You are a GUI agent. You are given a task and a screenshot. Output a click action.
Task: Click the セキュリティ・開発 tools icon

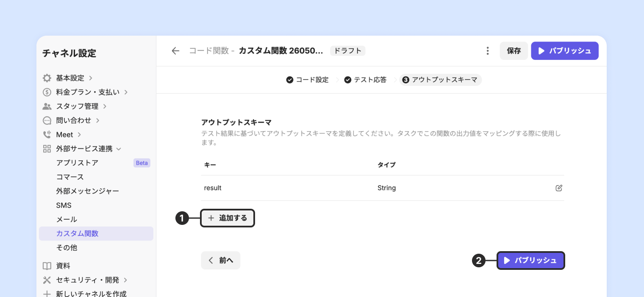(47, 280)
